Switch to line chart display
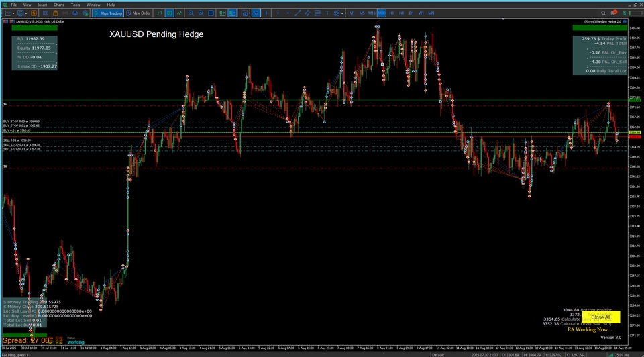 point(180,13)
